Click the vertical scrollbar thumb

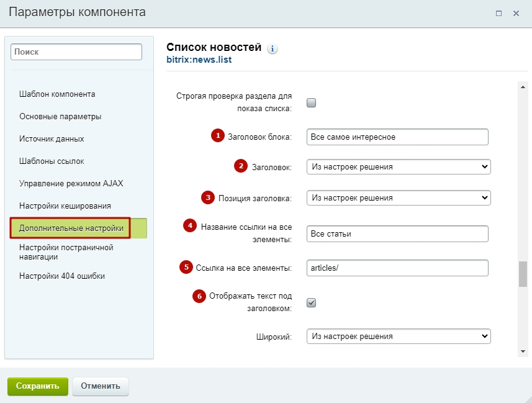pyautogui.click(x=523, y=274)
